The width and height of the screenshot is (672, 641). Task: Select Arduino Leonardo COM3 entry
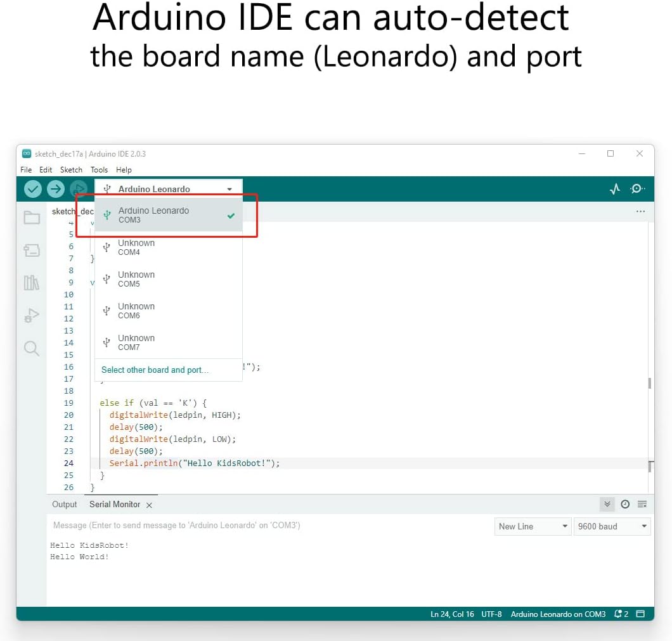pyautogui.click(x=169, y=215)
